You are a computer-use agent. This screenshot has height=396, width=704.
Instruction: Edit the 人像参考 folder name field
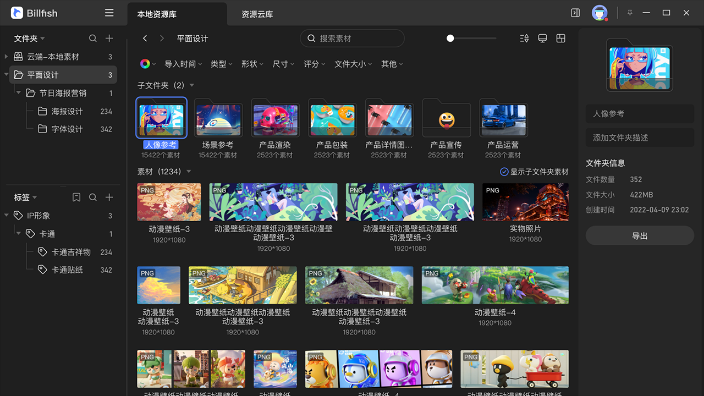point(640,114)
